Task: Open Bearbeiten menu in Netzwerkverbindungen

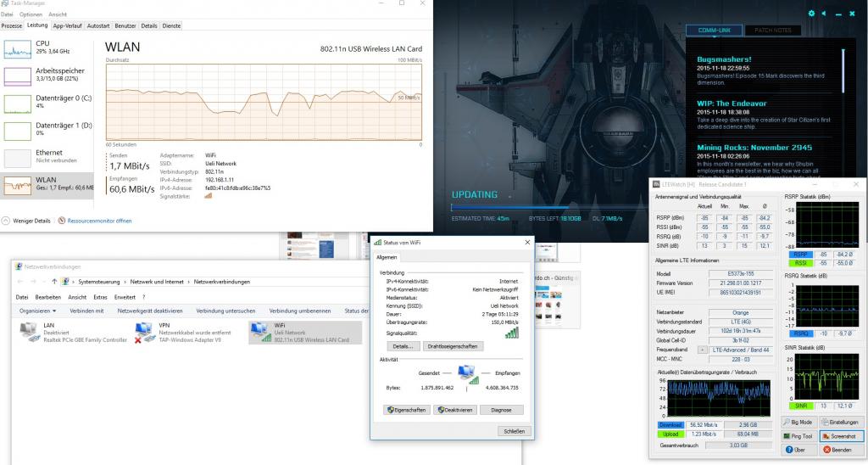Action: click(x=48, y=297)
